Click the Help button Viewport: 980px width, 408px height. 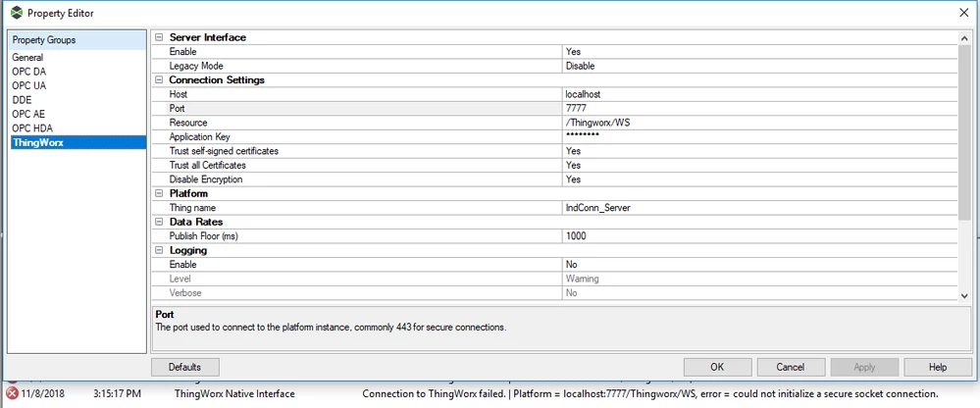pos(938,368)
